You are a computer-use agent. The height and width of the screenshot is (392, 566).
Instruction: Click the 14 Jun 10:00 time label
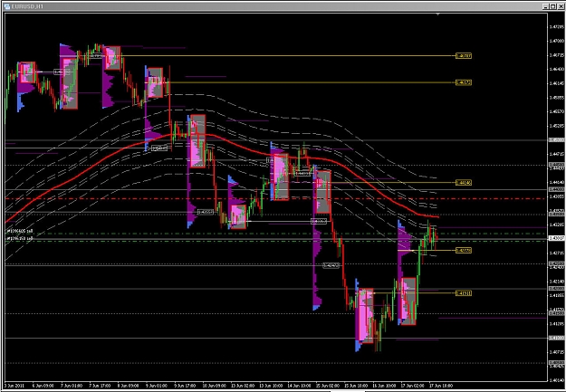click(299, 386)
